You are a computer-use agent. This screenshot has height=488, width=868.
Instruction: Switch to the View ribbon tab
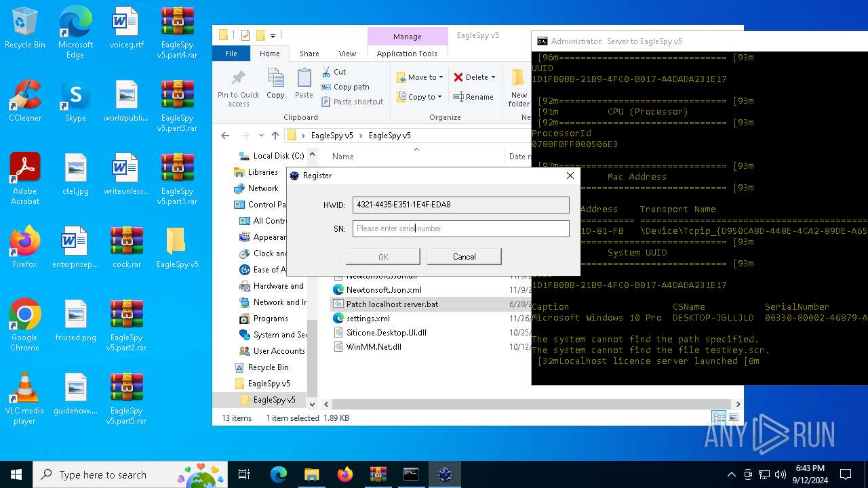pyautogui.click(x=347, y=54)
